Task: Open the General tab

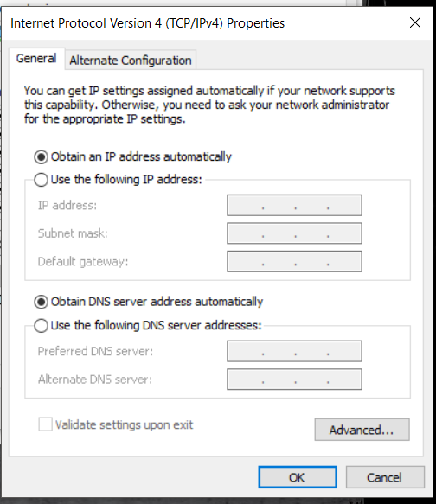Action: pos(36,59)
